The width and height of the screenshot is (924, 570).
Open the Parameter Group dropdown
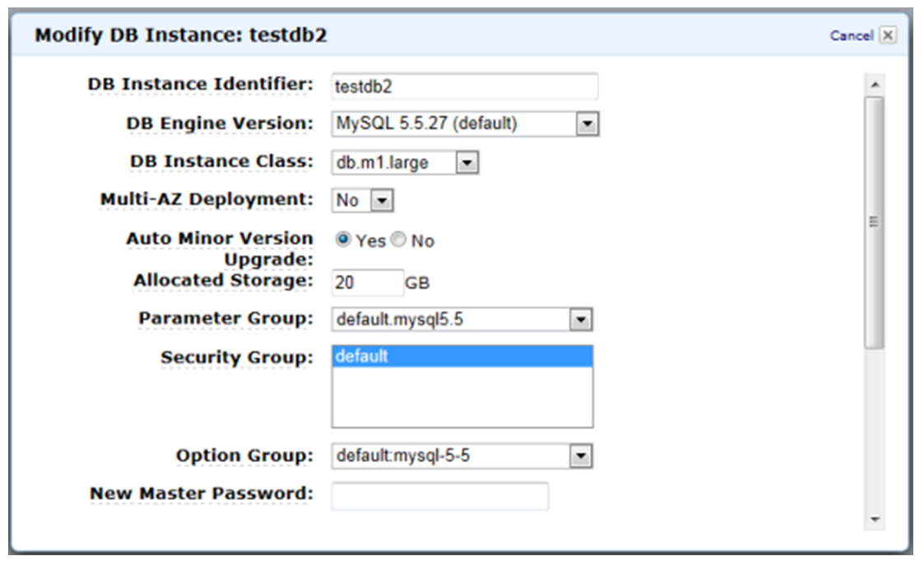(462, 320)
